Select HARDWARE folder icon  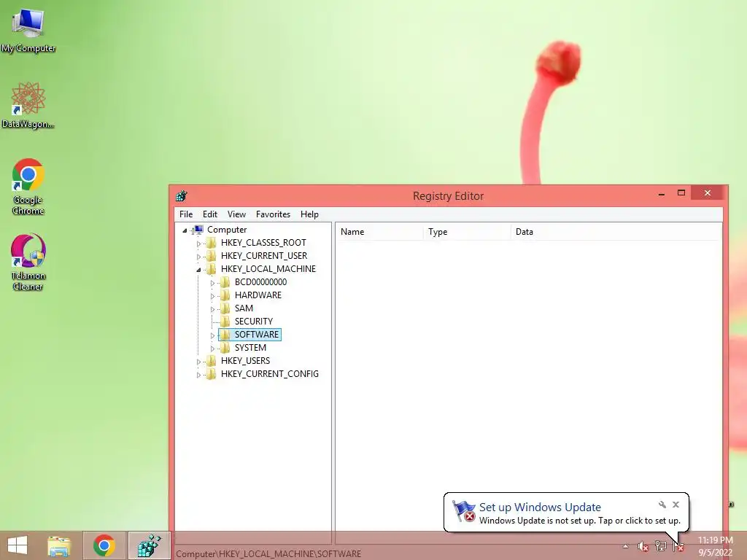click(225, 295)
